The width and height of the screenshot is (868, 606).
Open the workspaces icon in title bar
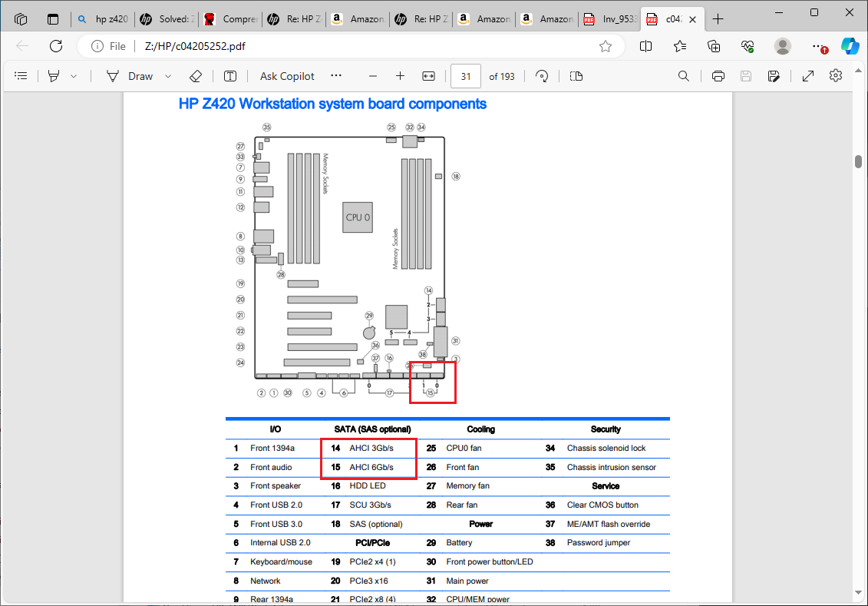point(21,19)
